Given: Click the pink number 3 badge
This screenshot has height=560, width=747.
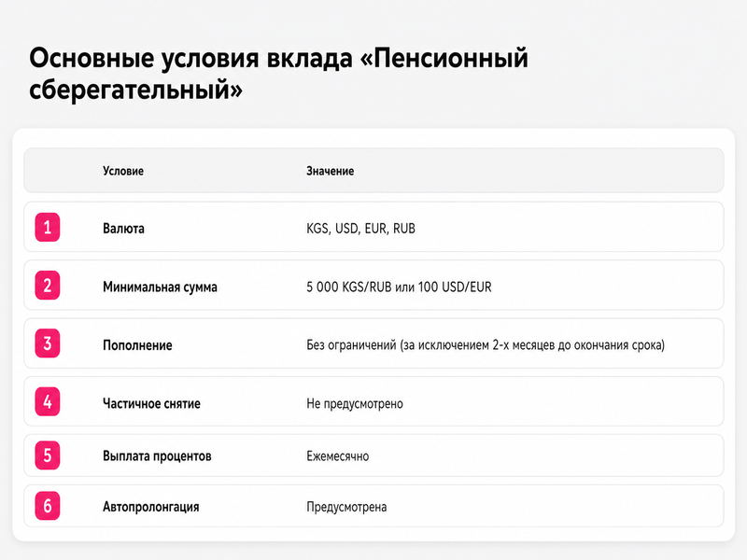Looking at the screenshot, I should [x=48, y=343].
